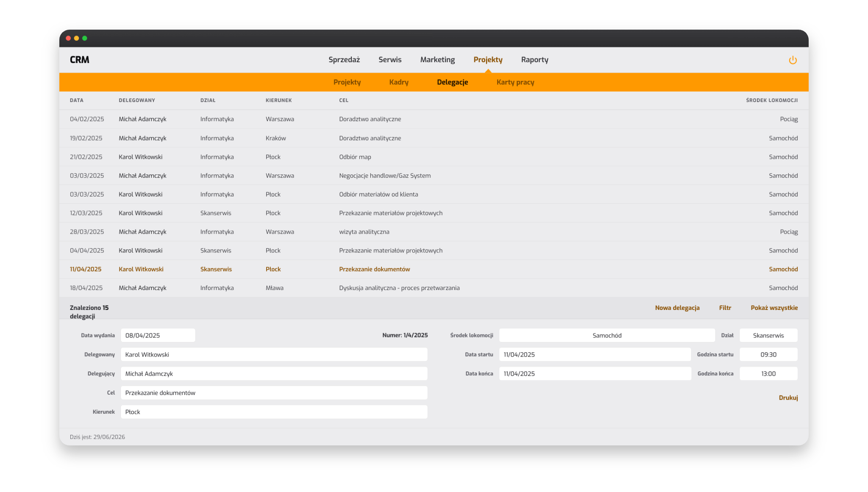The width and height of the screenshot is (868, 492).
Task: Open the Serwis menu
Action: (390, 60)
